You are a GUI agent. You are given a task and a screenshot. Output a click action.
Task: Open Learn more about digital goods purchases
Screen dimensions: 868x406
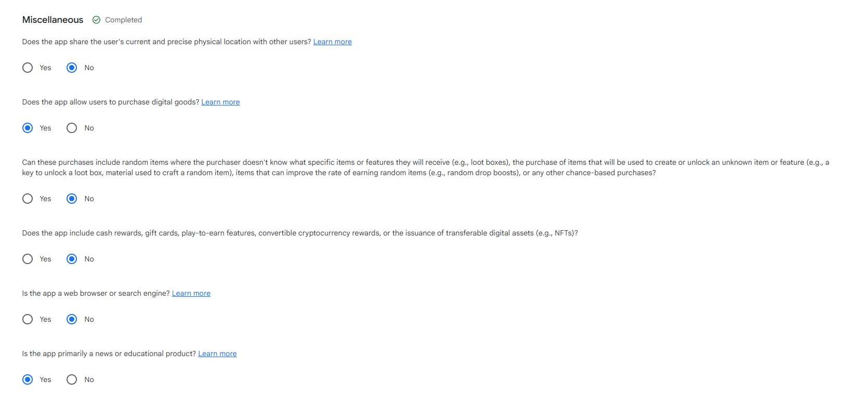(x=220, y=102)
